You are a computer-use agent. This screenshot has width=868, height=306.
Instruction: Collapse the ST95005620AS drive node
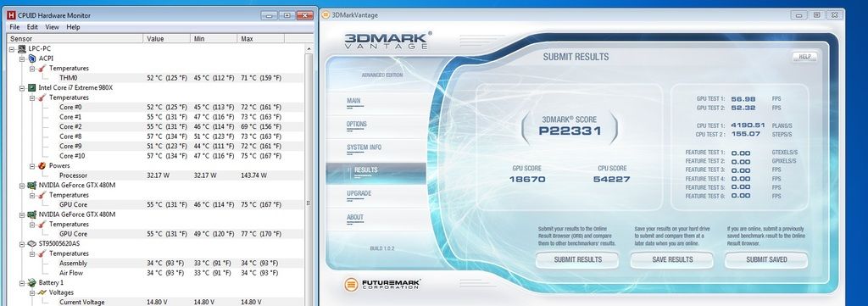click(21, 243)
